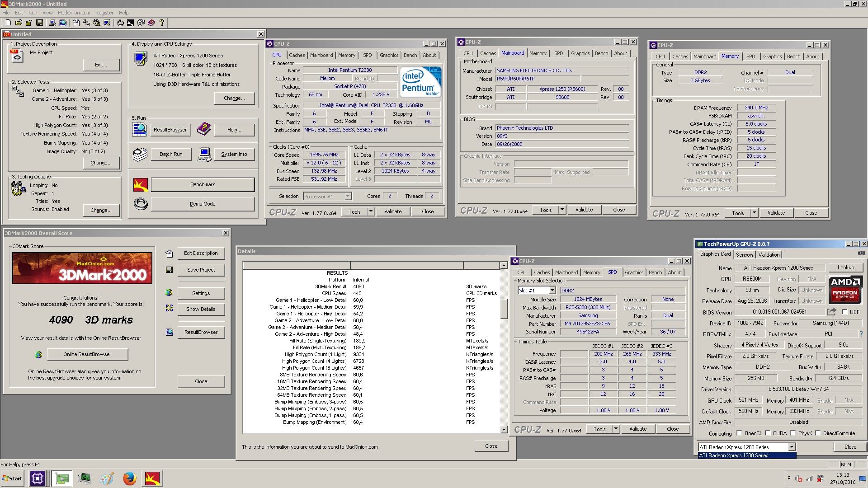Image resolution: width=868 pixels, height=488 pixels.
Task: Select highlighted ATI Radeon Xpress 1200 Series list item
Action: [747, 455]
